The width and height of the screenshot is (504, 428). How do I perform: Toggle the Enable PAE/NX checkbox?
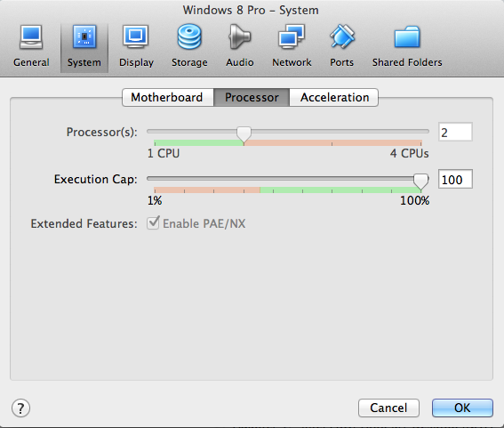153,223
